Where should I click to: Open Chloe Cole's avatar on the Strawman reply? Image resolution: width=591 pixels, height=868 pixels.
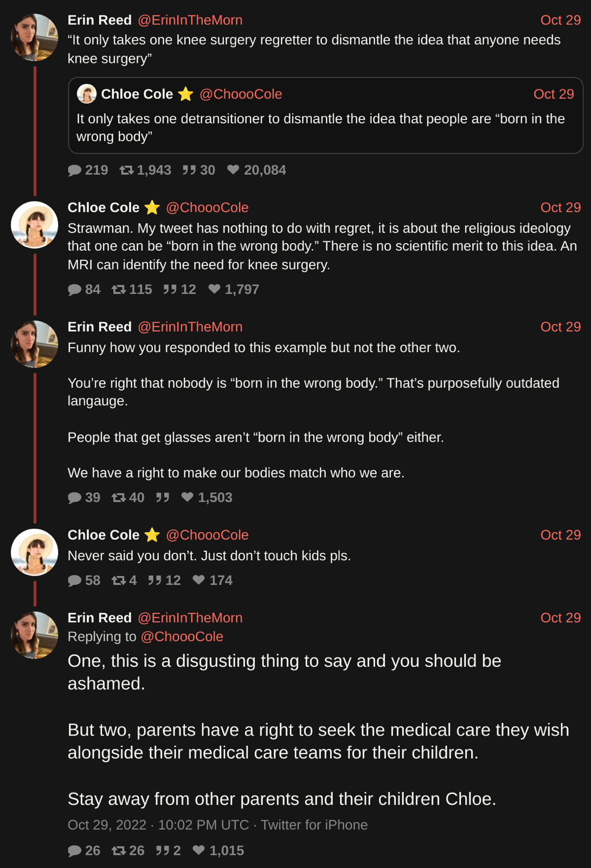(35, 225)
